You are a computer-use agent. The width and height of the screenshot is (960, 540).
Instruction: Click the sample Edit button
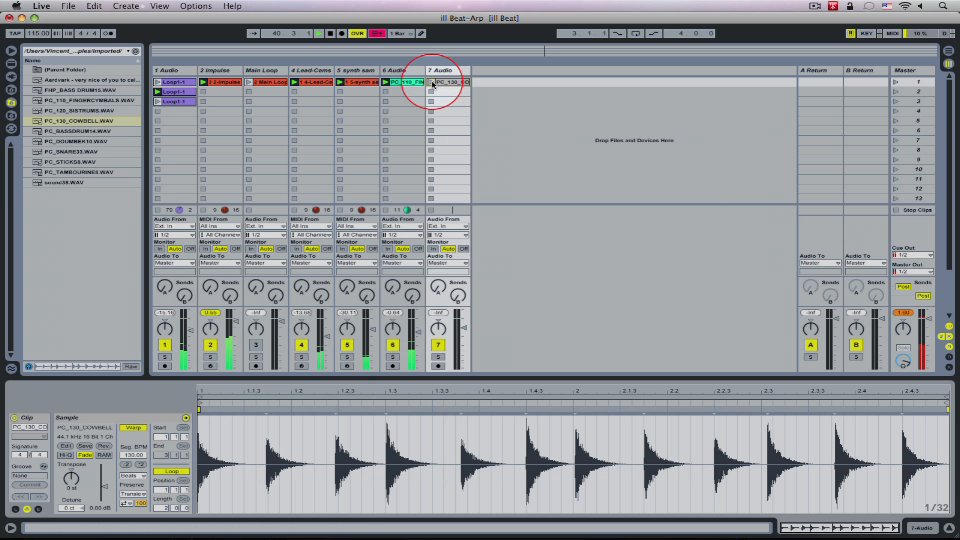[x=65, y=446]
